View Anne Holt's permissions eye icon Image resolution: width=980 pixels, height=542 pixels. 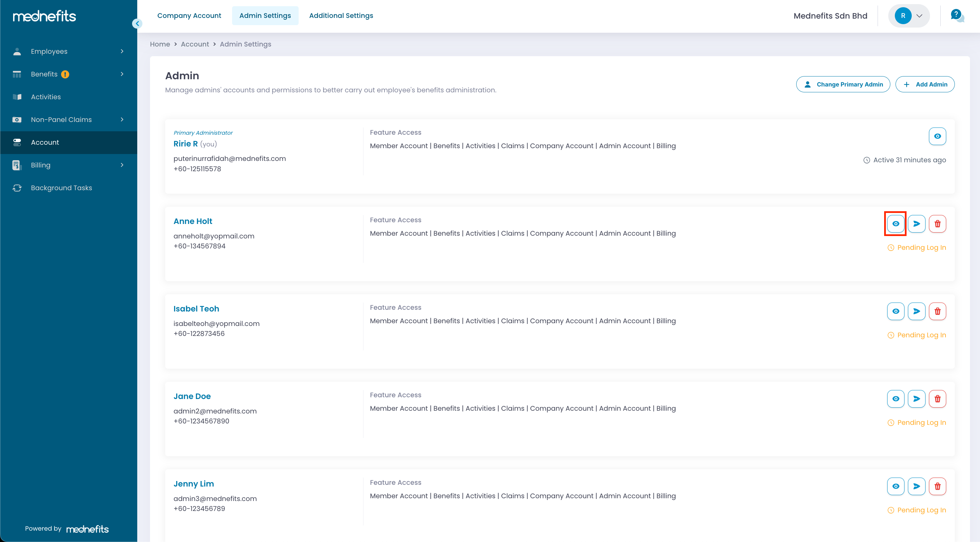point(896,224)
